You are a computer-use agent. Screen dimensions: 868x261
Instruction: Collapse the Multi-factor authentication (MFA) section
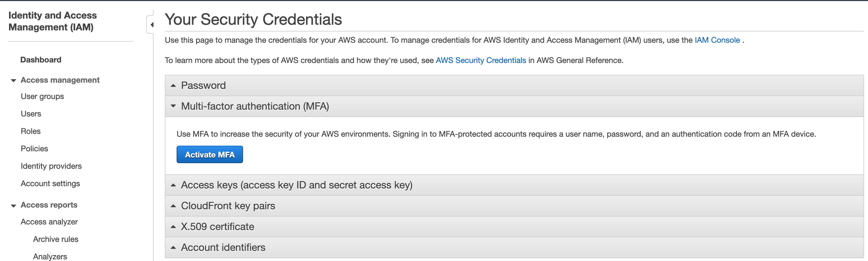pos(514,106)
